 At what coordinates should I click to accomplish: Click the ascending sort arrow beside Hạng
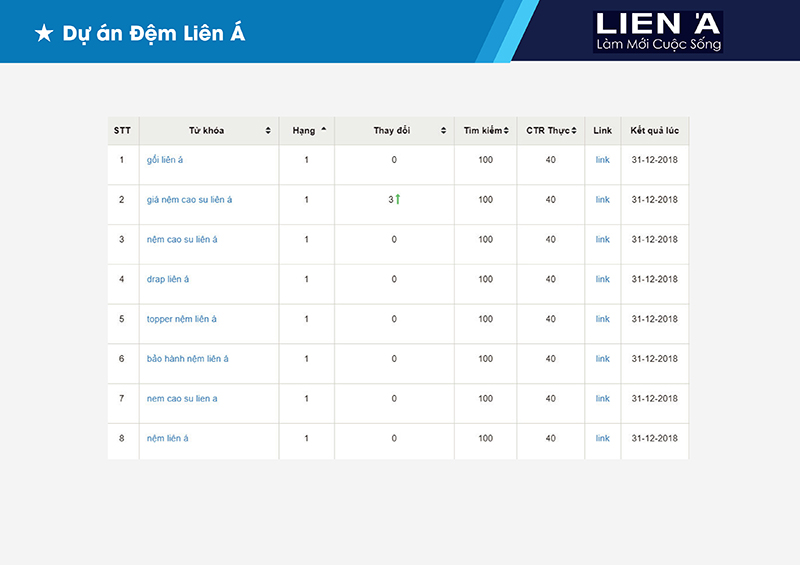point(323,130)
